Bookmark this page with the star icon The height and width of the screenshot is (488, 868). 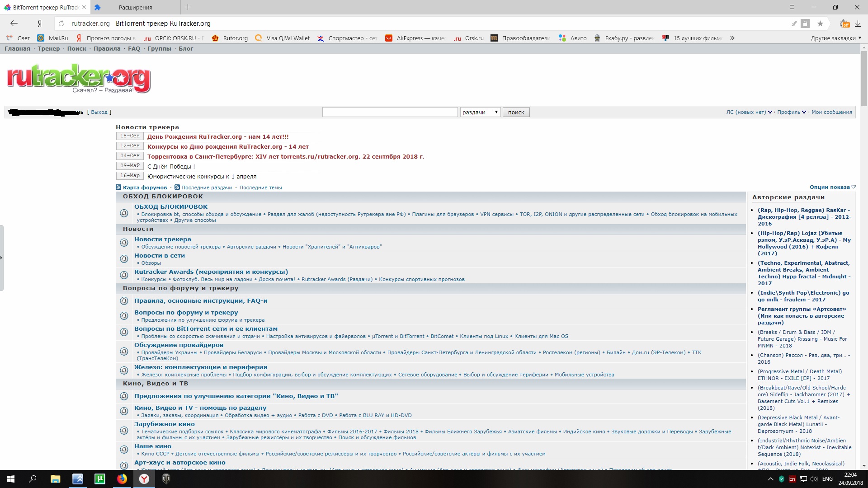[x=820, y=23]
